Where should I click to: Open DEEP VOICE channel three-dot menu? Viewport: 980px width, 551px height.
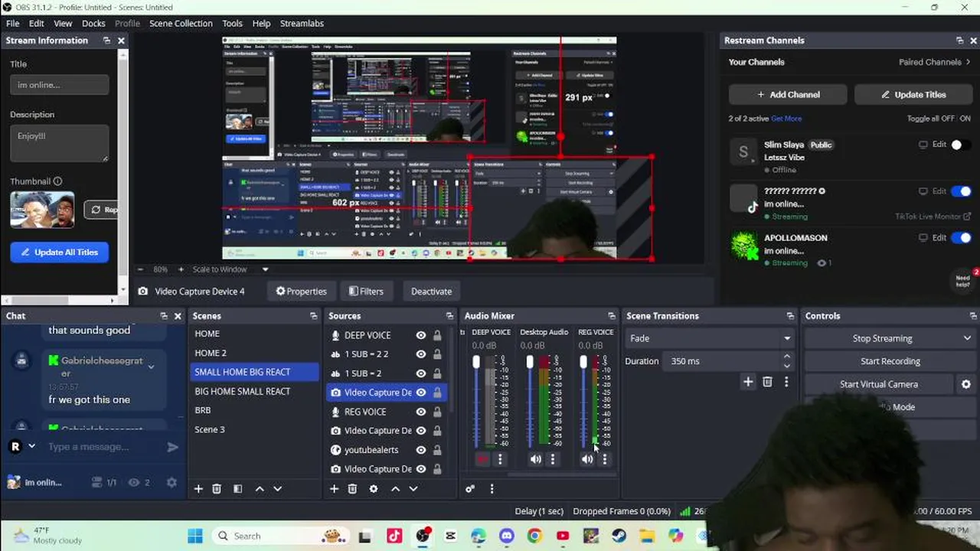(500, 459)
